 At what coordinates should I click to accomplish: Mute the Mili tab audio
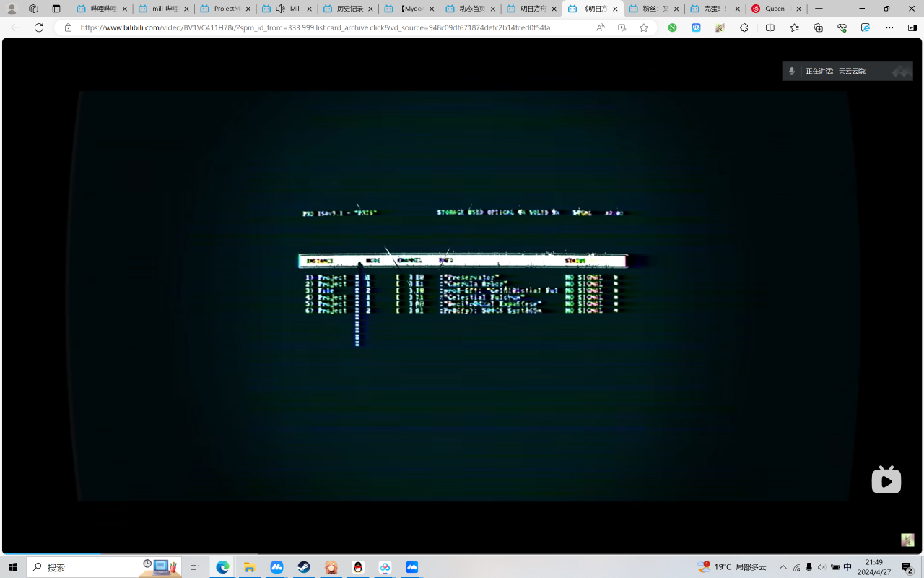(280, 9)
